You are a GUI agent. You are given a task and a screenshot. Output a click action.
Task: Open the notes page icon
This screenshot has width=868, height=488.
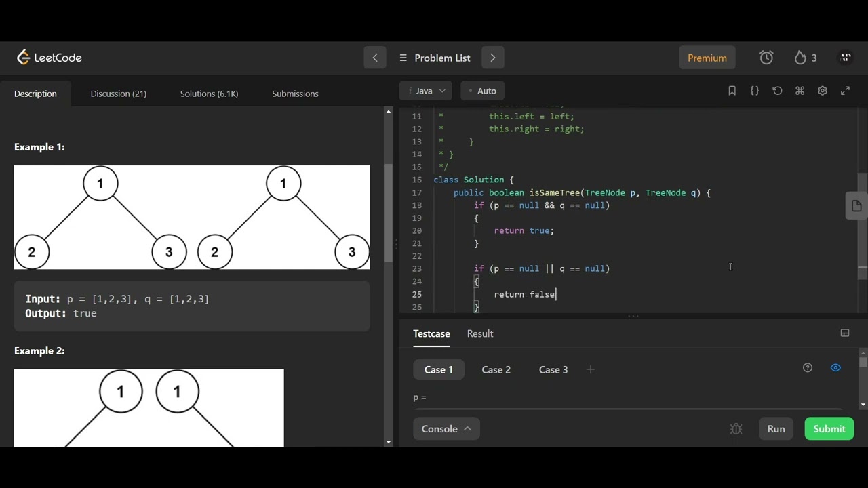(x=856, y=206)
